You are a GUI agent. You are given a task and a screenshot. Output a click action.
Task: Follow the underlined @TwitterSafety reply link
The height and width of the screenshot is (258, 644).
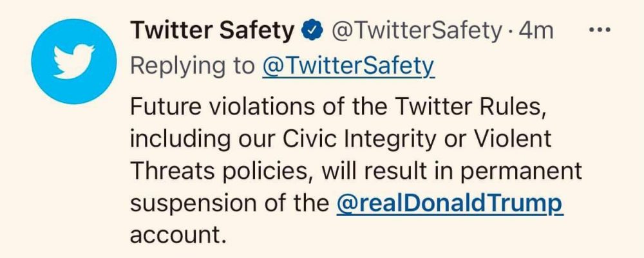coord(348,65)
